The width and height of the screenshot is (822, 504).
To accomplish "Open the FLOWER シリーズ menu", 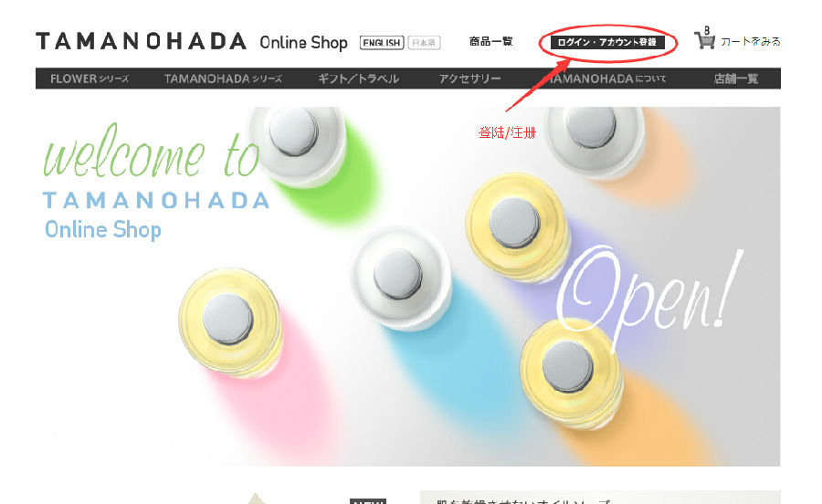I will click(90, 79).
